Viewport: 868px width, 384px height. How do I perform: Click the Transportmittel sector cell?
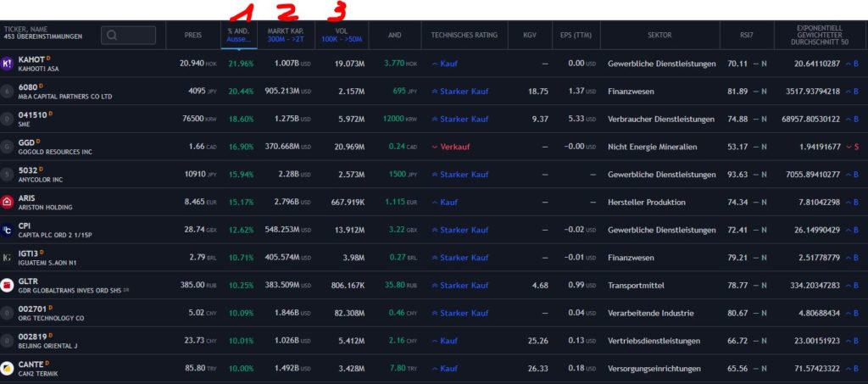coord(636,286)
